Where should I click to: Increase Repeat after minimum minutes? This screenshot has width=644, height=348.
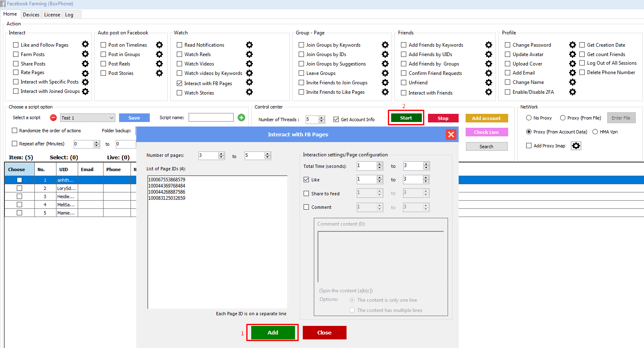[x=97, y=142]
